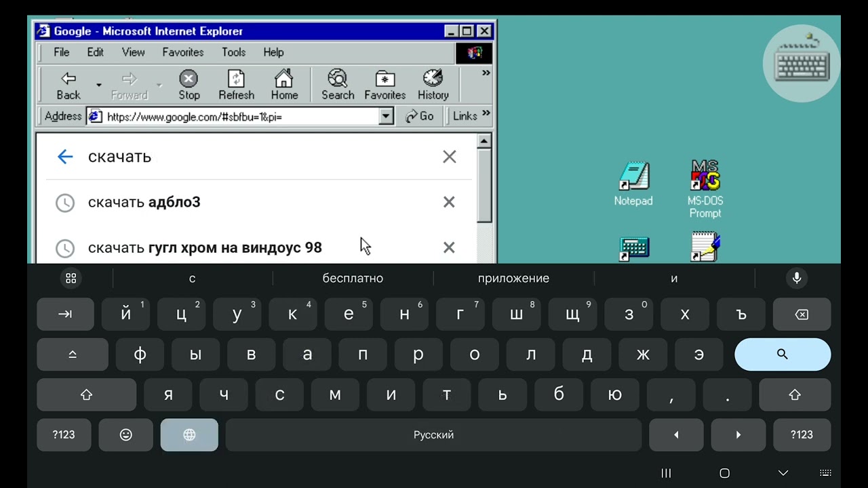Tap the microphone voice input icon
Image resolution: width=868 pixels, height=488 pixels.
(x=797, y=278)
